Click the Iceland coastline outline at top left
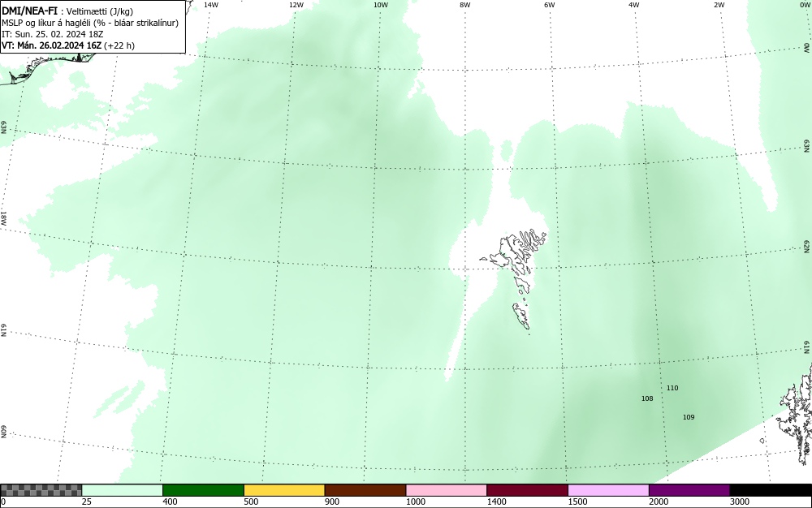The width and height of the screenshot is (812, 508). tap(46, 67)
